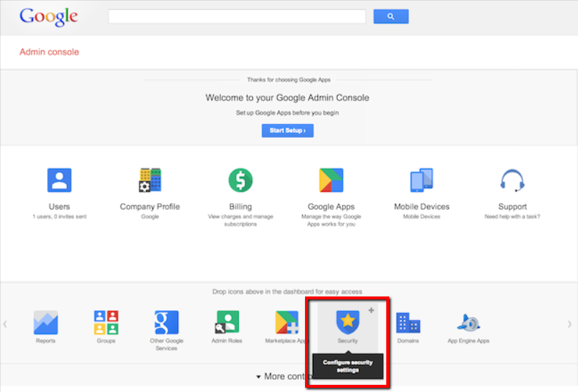Open the Admin Roles icon

click(227, 323)
